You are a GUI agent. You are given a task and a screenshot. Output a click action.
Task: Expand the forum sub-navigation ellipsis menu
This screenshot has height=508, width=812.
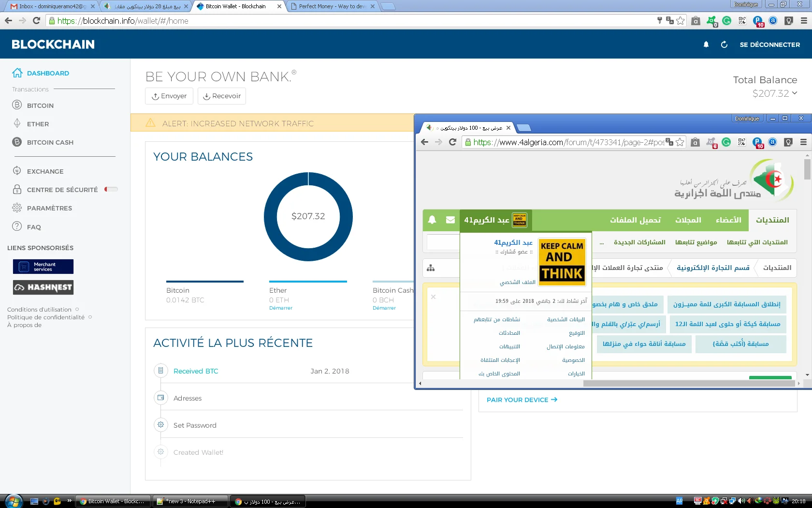pos(601,242)
